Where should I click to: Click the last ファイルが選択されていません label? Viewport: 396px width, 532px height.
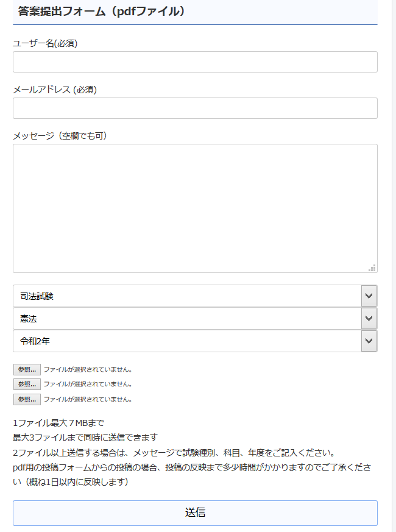pyautogui.click(x=88, y=399)
